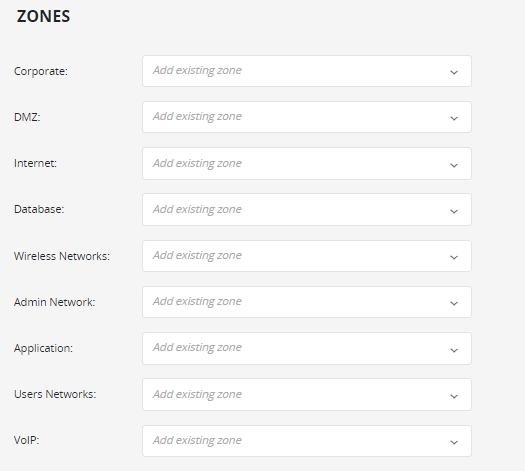Expand the Database zone dropdown arrow
Viewport: 525px width, 471px height.
(x=454, y=211)
